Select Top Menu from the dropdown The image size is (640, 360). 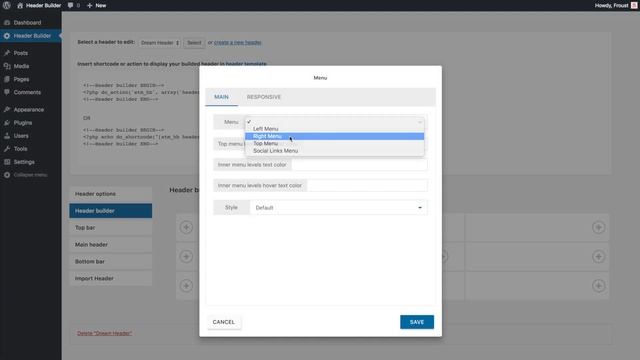click(334, 144)
